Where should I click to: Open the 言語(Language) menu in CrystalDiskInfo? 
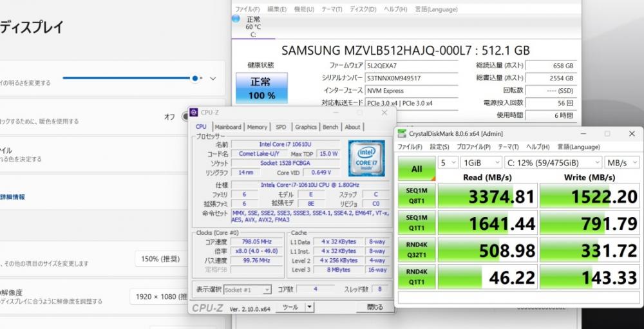click(436, 9)
